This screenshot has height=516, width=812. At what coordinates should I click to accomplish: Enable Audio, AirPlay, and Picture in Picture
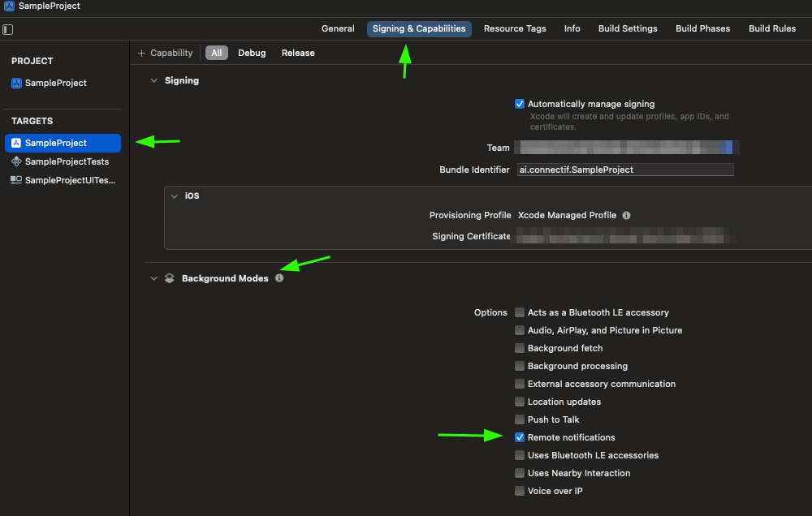click(520, 330)
